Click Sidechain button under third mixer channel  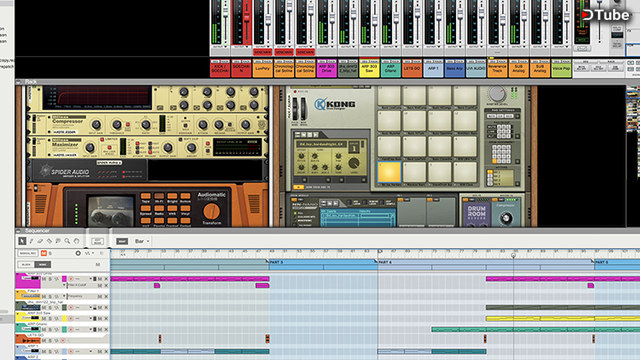[262, 52]
